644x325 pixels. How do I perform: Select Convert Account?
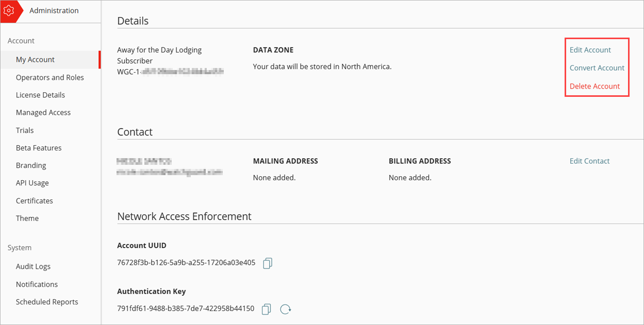pos(597,67)
